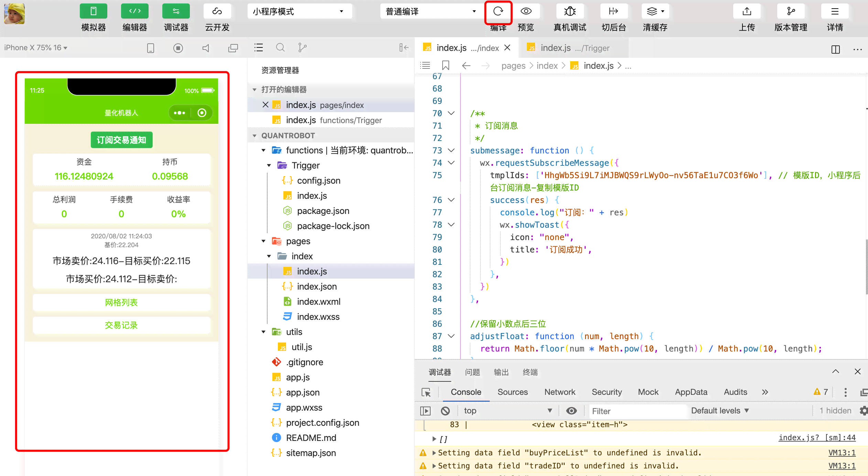Open 版本管理 version control
Viewport: 868px width, 476px height.
tap(791, 11)
